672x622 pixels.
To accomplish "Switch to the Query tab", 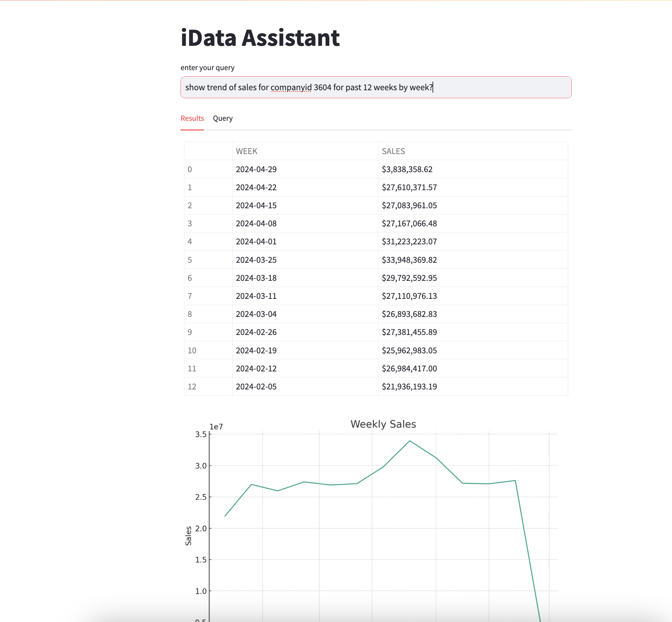I will point(222,118).
